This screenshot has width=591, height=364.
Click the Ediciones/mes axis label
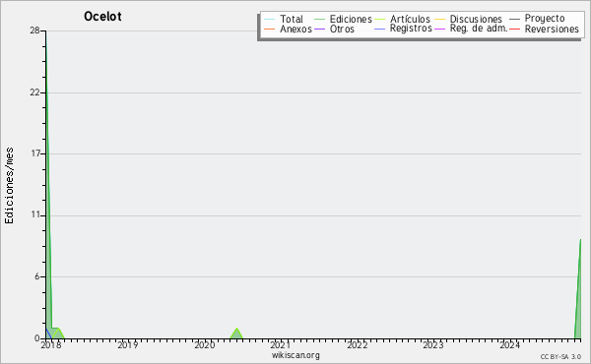[9, 185]
